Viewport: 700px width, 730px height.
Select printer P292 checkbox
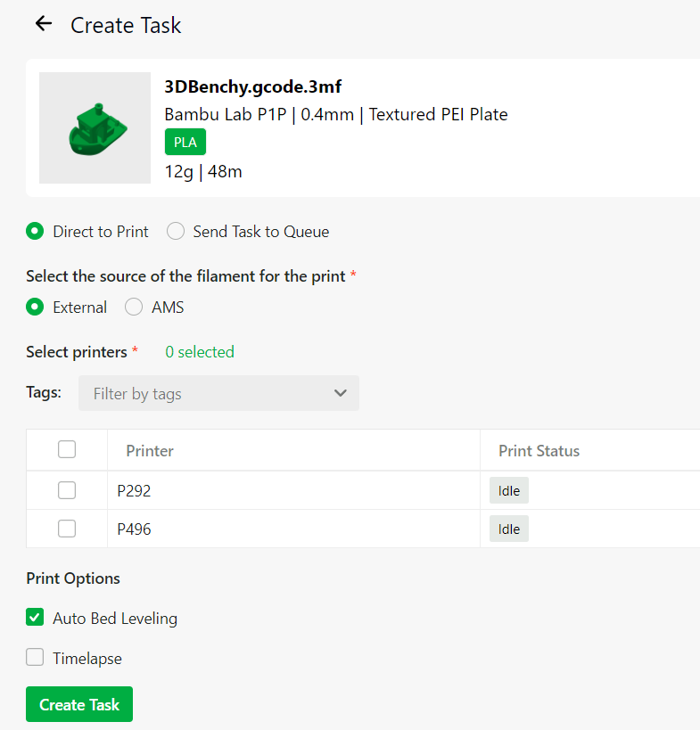pos(67,490)
